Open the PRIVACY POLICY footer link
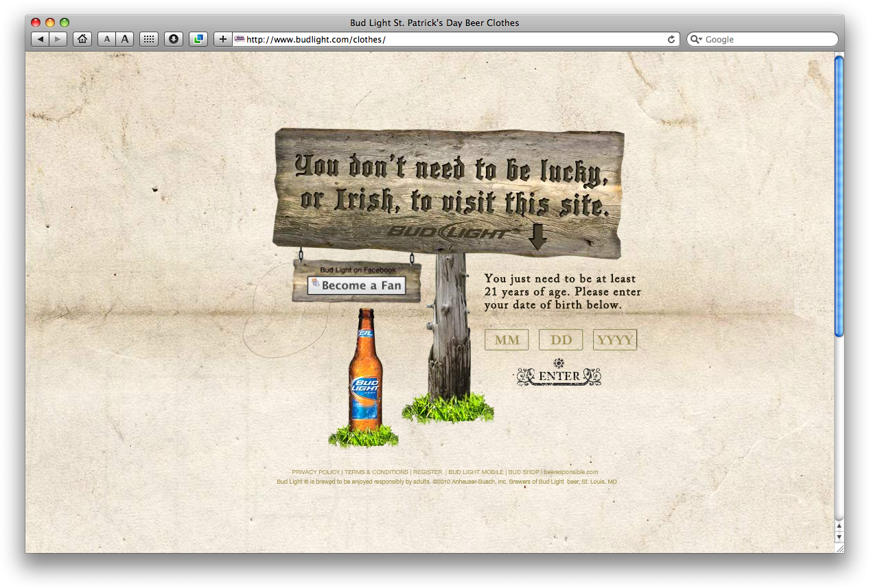Screen dimensions: 869x588 (x=316, y=472)
